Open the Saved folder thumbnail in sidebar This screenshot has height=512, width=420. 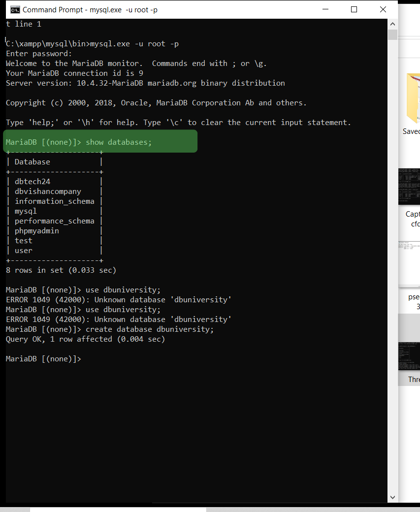coord(413,98)
